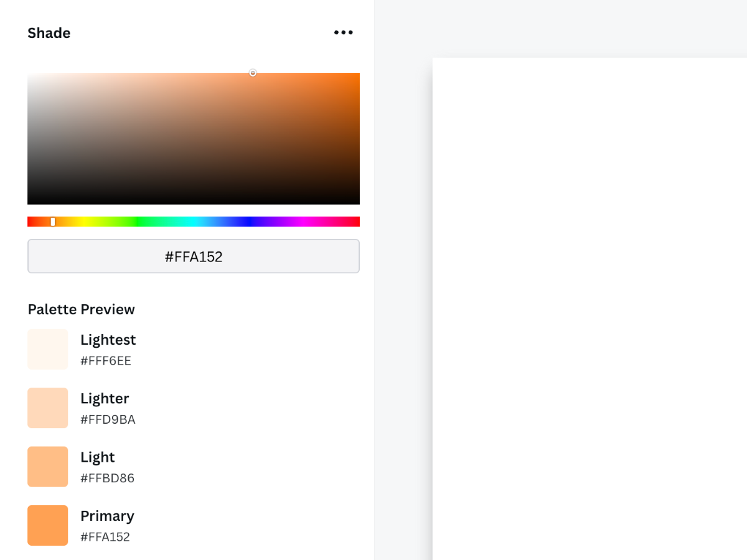Click the Palette Preview heading
Screen dimensions: 747x560
tap(81, 309)
